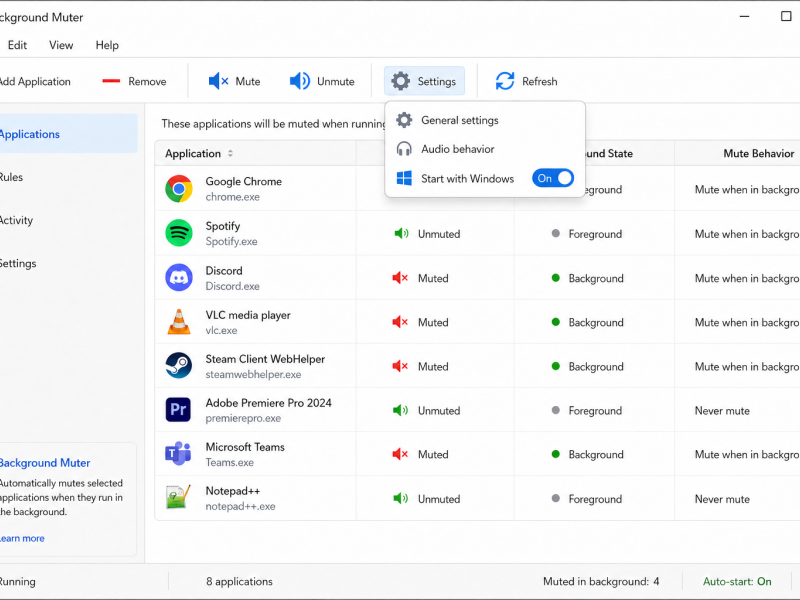This screenshot has width=800, height=600.
Task: Open the Edit menu
Action: [17, 45]
